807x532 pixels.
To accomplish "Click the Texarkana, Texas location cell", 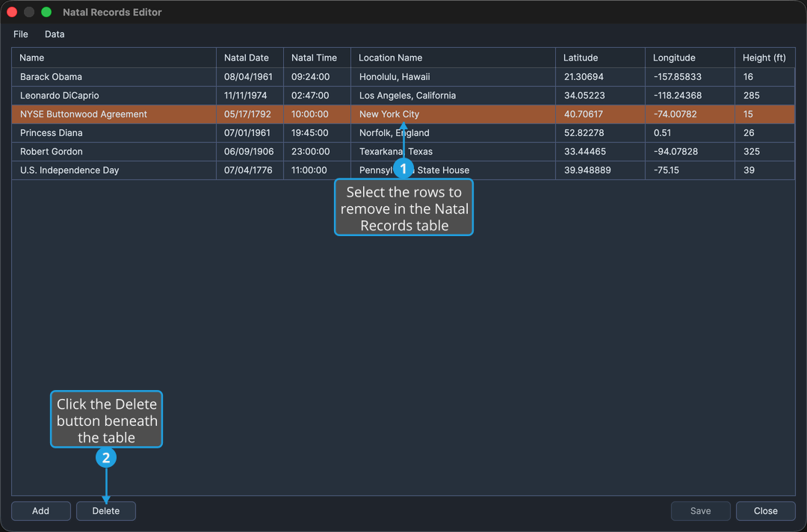I will [453, 151].
